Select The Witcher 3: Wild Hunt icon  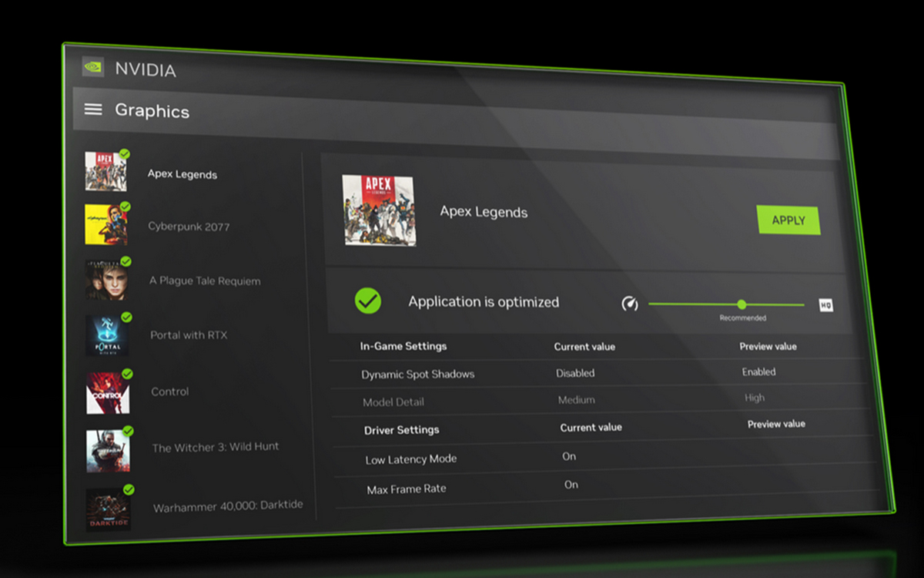click(x=109, y=451)
